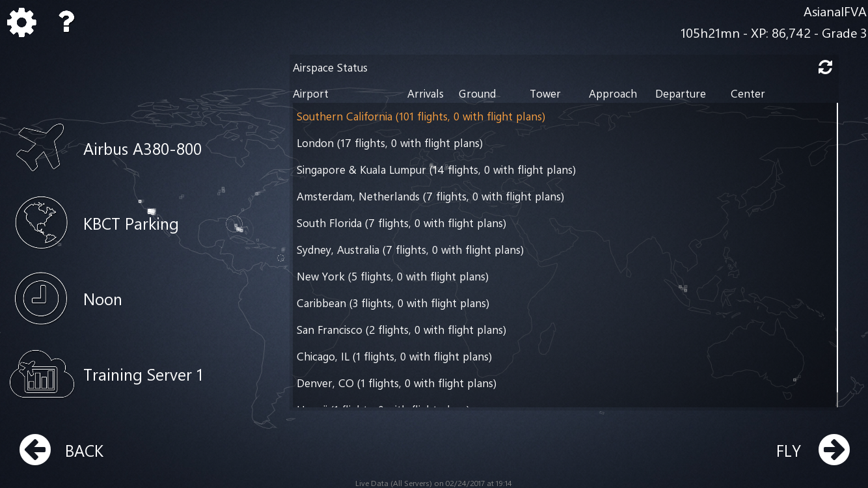Click the FLY arrow icon
Image resolution: width=868 pixels, height=488 pixels.
point(834,450)
